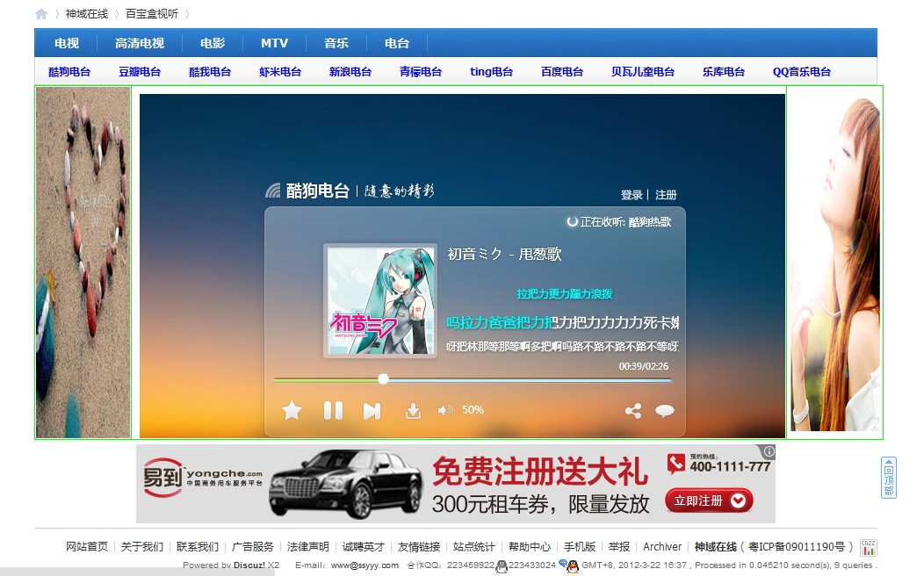
Task: Favorite the song with the star icon
Action: click(x=292, y=410)
